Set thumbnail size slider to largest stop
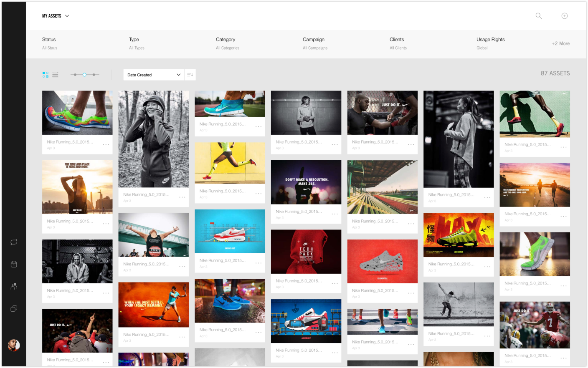This screenshot has height=368, width=588. (94, 75)
